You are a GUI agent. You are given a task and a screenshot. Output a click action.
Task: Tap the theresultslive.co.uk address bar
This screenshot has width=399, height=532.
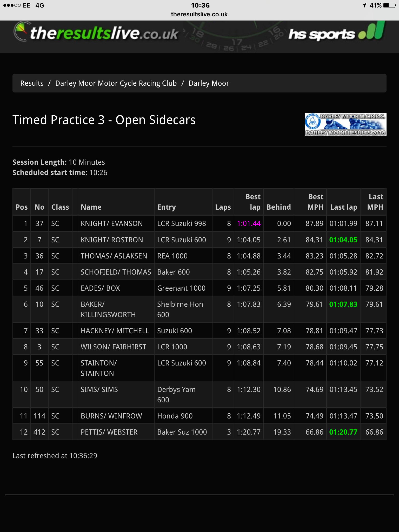click(x=199, y=14)
